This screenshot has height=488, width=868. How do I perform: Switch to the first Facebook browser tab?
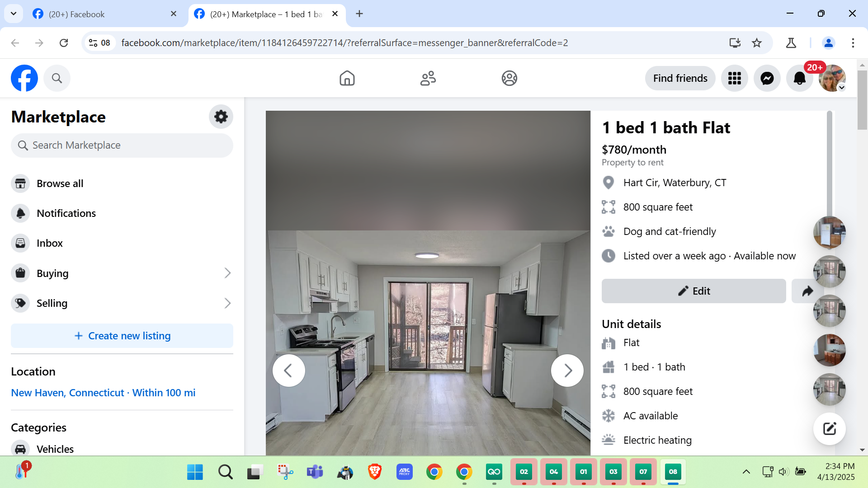tap(104, 14)
